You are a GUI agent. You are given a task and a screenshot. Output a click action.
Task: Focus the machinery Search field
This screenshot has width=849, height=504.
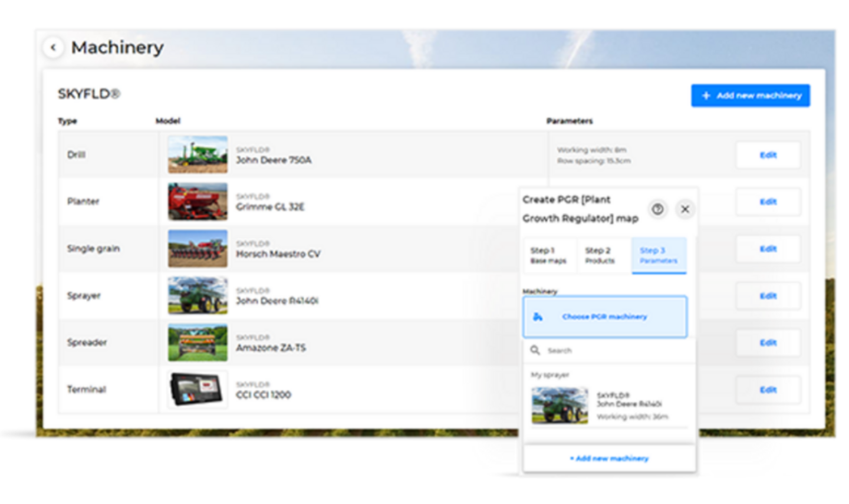tap(609, 350)
